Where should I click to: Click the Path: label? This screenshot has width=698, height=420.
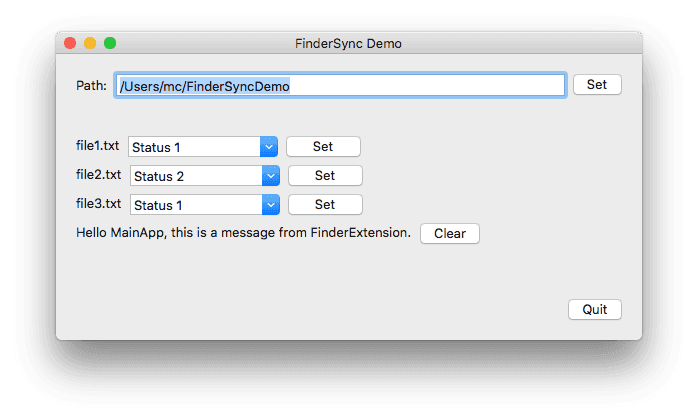pyautogui.click(x=92, y=85)
